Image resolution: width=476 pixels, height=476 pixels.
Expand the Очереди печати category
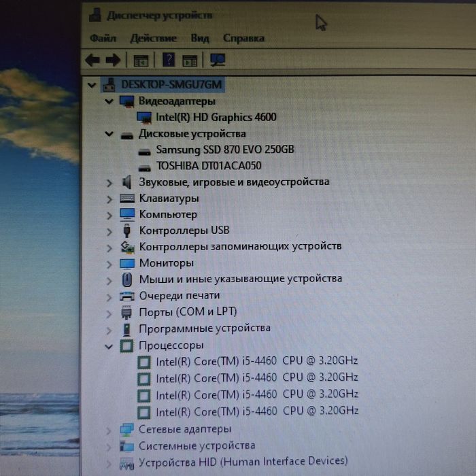109,297
